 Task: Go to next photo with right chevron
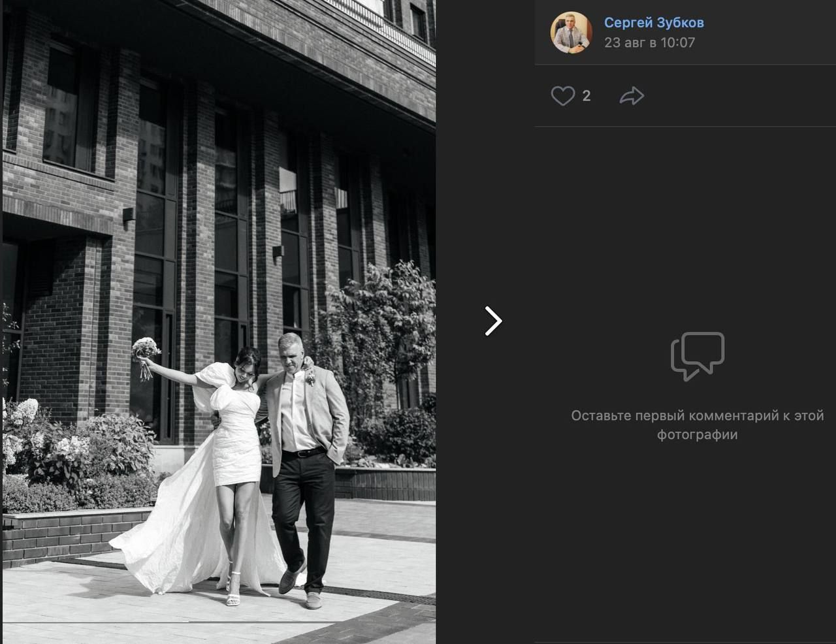(x=493, y=321)
